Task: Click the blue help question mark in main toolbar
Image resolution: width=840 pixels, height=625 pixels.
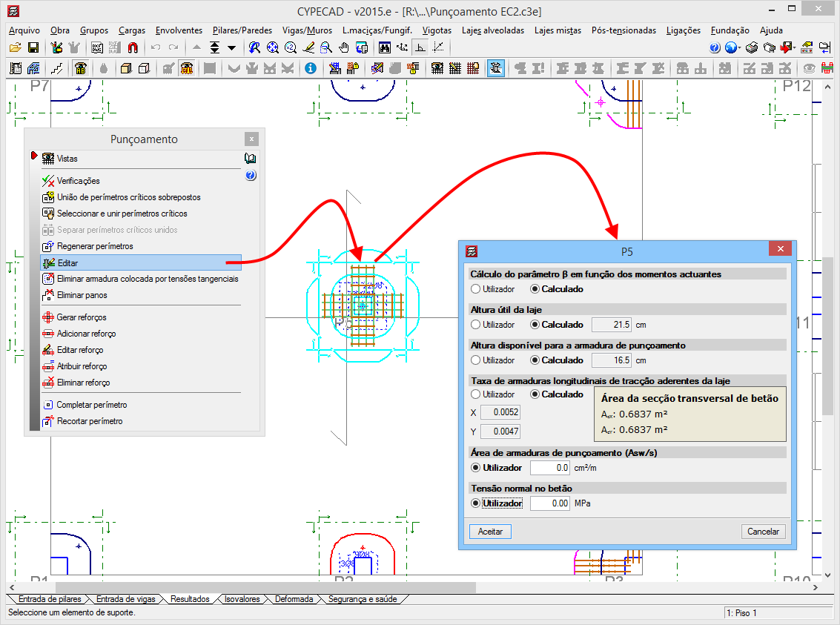Action: click(715, 47)
